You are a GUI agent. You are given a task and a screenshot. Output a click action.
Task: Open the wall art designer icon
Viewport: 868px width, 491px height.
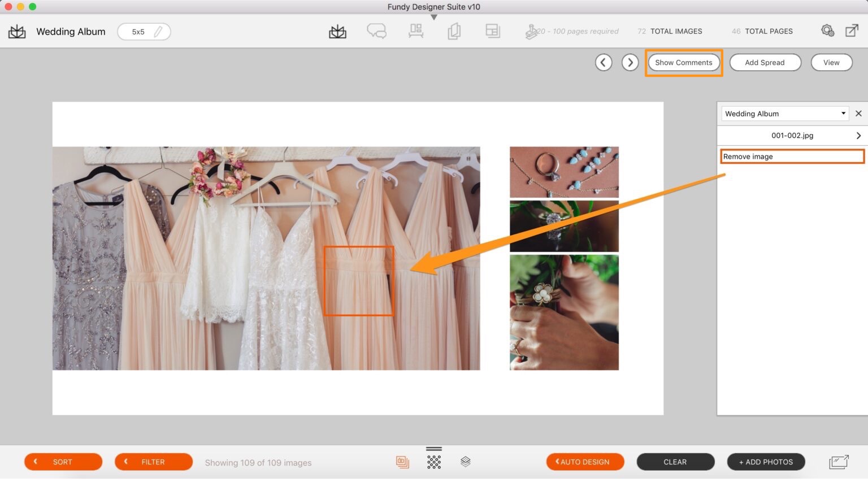[x=416, y=31]
